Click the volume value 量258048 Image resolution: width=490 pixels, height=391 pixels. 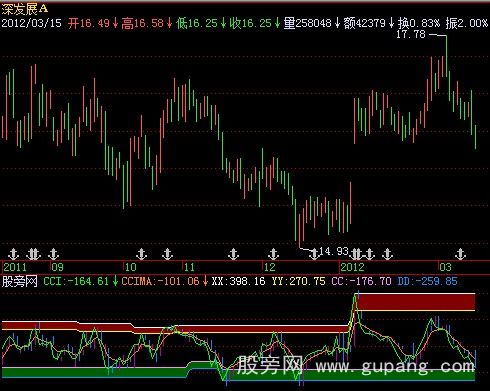[x=307, y=23]
